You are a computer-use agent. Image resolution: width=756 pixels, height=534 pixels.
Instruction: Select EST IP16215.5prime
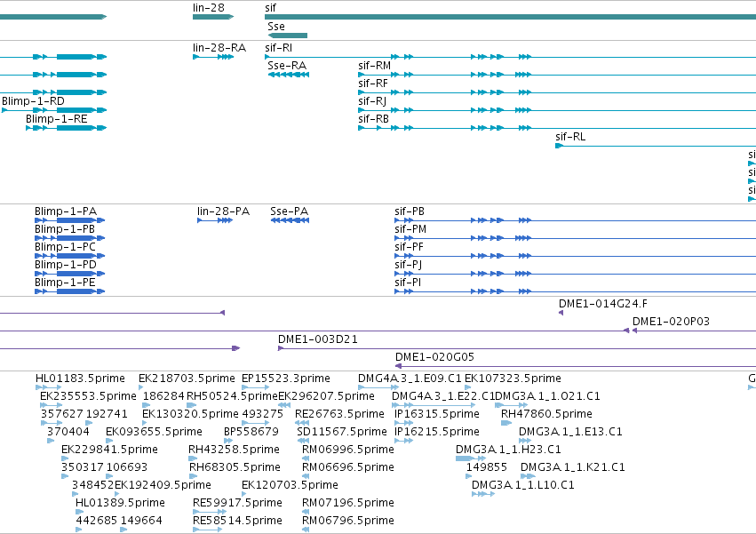click(437, 432)
